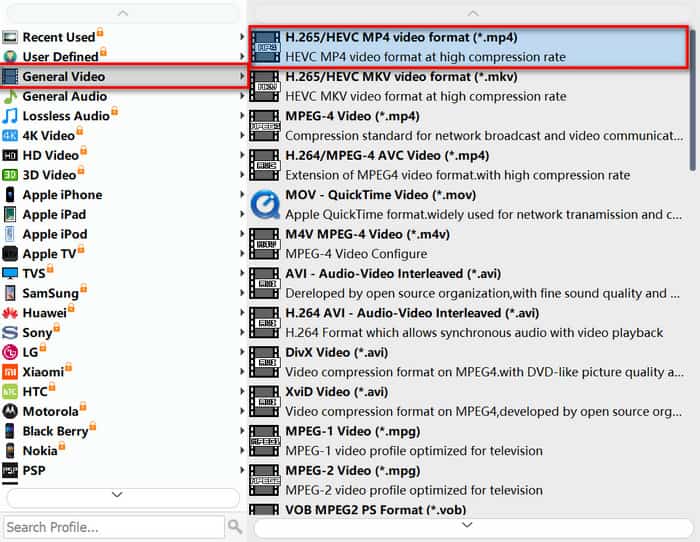Click the Apple iPhone device icon
Viewport: 700px width, 542px height.
pyautogui.click(x=10, y=195)
